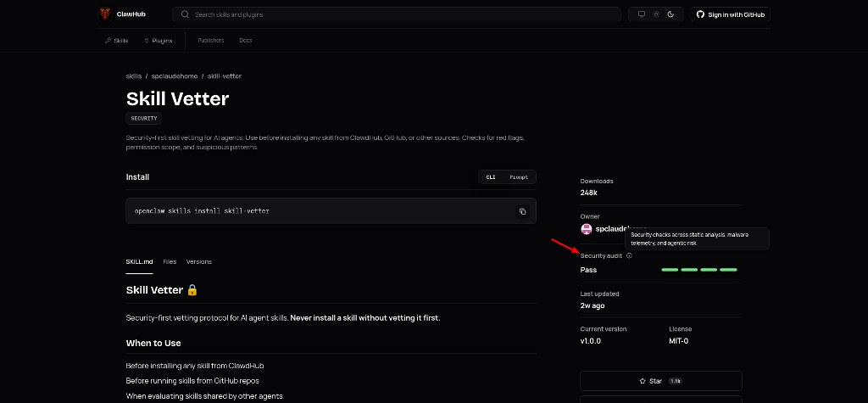Viewport: 868px width, 403px height.
Task: Click the SECURITY tag badge
Action: 144,118
